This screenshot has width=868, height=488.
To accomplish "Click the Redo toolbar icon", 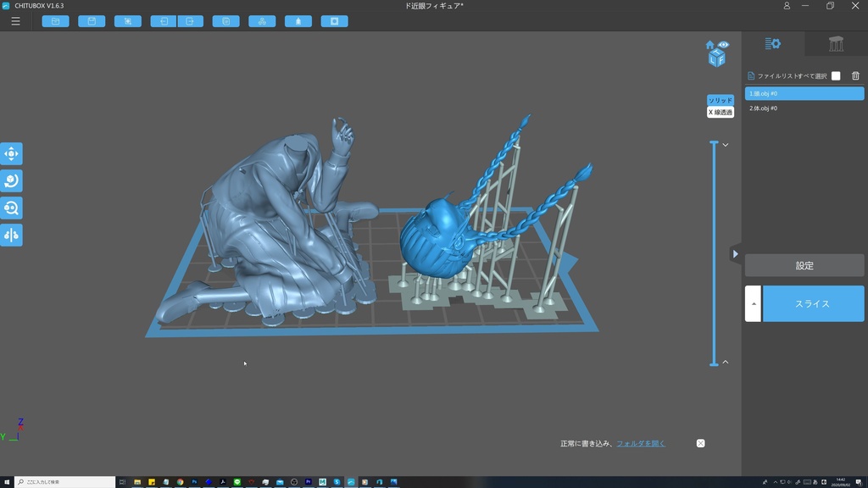I will click(x=191, y=21).
